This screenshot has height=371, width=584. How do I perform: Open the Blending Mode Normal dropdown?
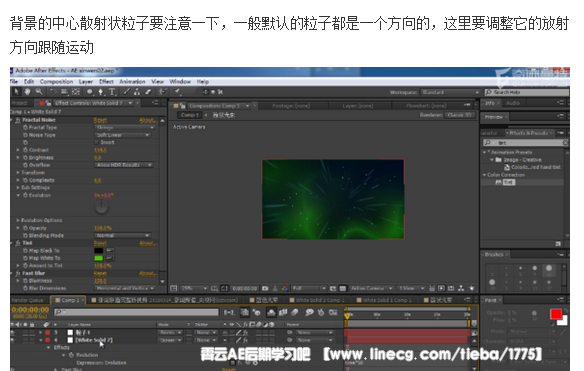click(123, 235)
